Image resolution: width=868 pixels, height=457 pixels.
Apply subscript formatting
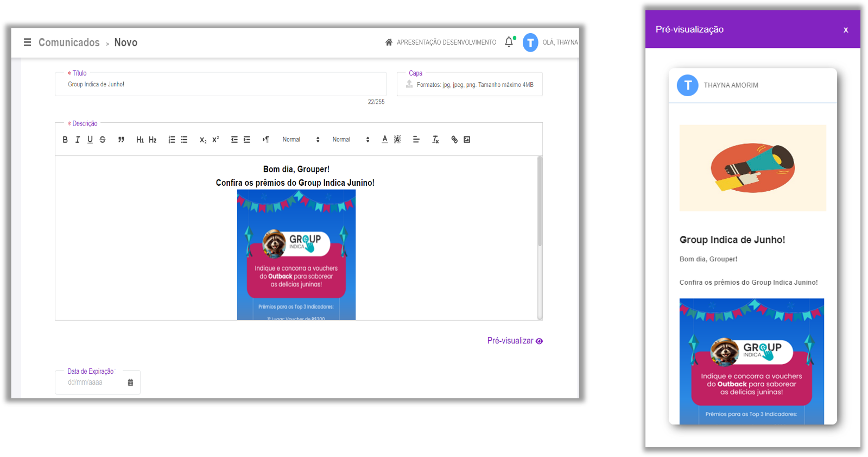[203, 140]
